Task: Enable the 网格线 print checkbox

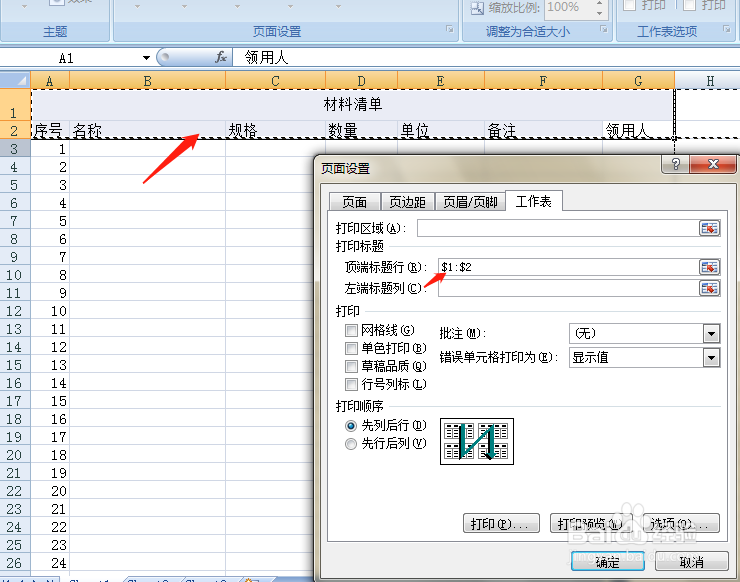Action: (x=351, y=330)
